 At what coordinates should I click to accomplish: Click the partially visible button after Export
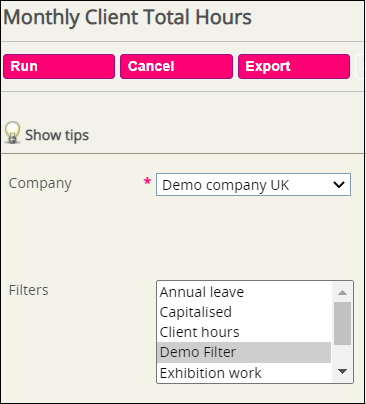(x=360, y=67)
